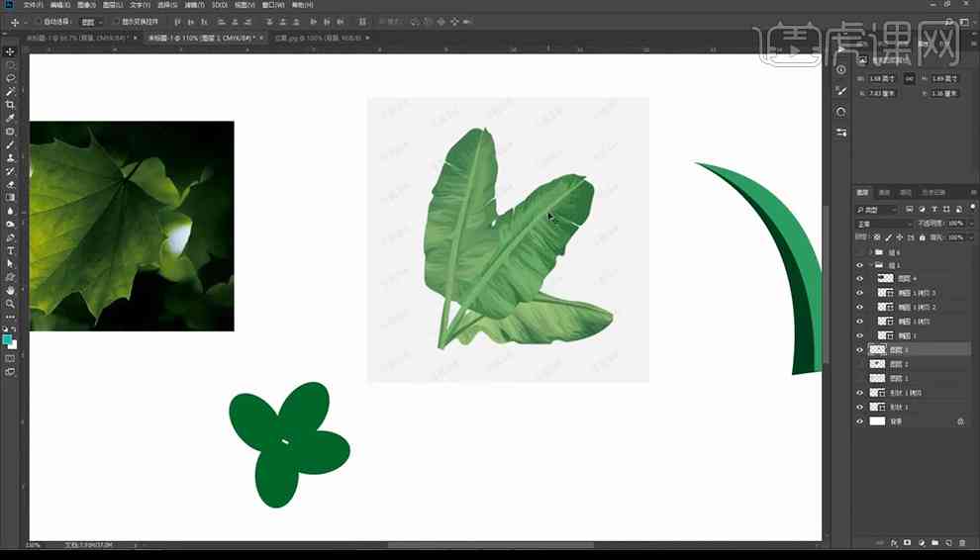This screenshot has height=560, width=980.
Task: Click the selected layer thumbnail
Action: [877, 350]
